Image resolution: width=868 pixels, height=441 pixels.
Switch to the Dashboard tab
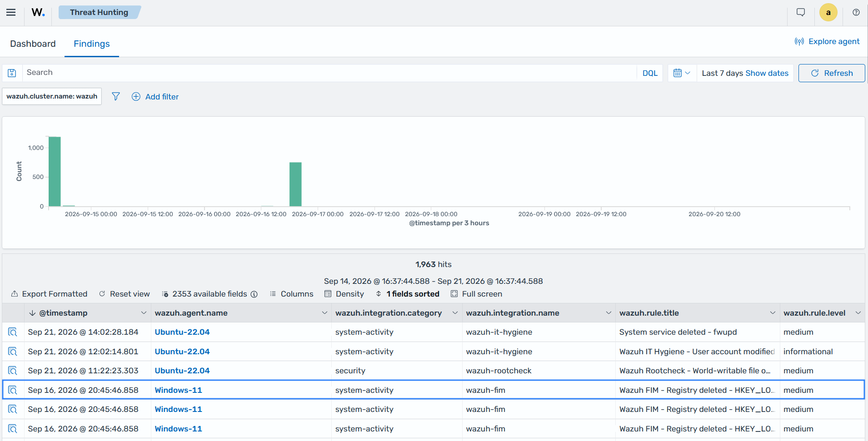tap(33, 44)
